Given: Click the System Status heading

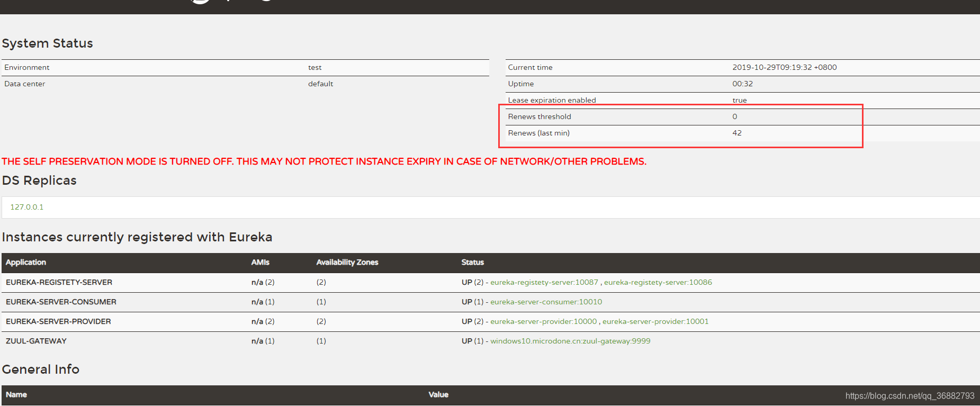Looking at the screenshot, I should 48,43.
